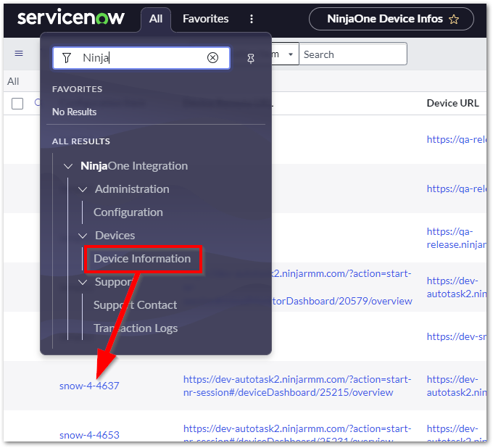The height and width of the screenshot is (448, 493).
Task: Open the Configuration module
Action: (128, 212)
